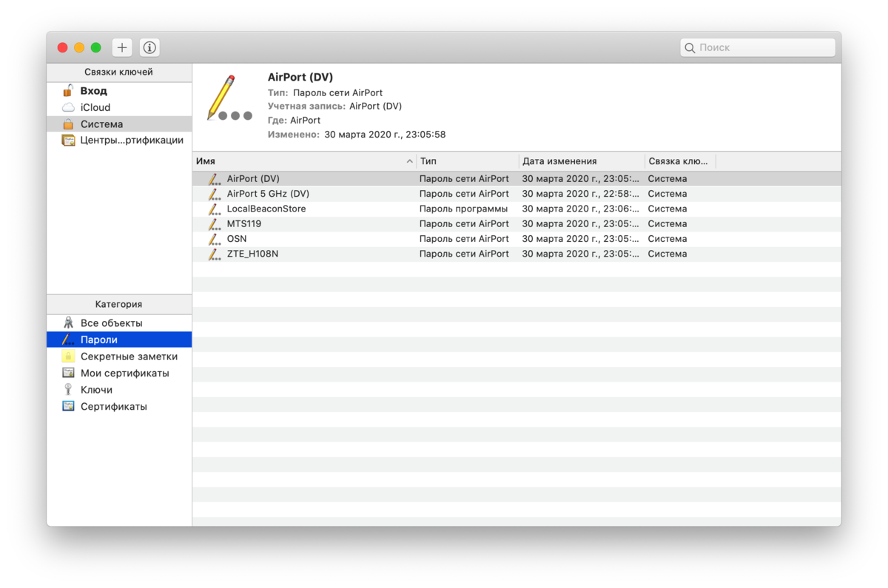Screen dimensions: 888x588
Task: Click the Система cell in OSN row
Action: point(667,239)
